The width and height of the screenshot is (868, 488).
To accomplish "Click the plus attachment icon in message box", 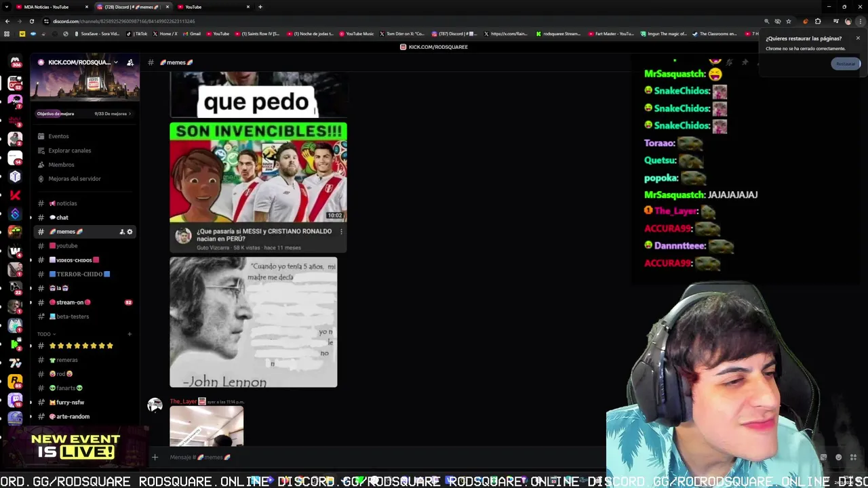I will (x=155, y=457).
